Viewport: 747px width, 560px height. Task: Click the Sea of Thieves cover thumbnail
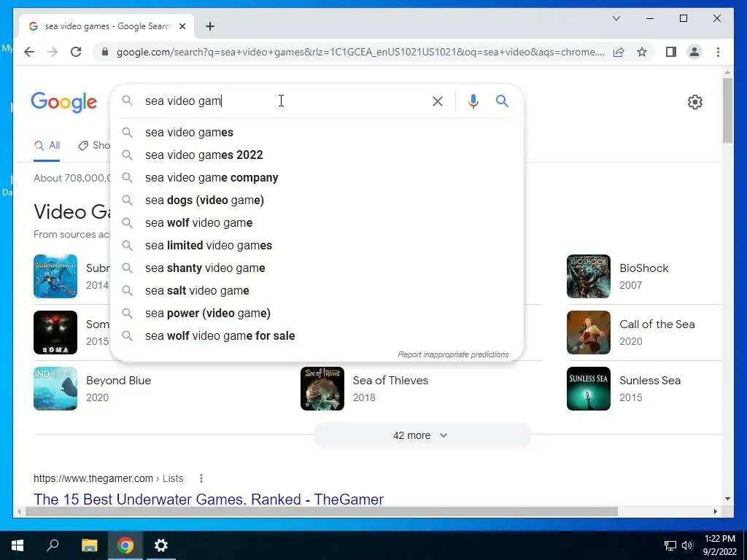coord(322,389)
